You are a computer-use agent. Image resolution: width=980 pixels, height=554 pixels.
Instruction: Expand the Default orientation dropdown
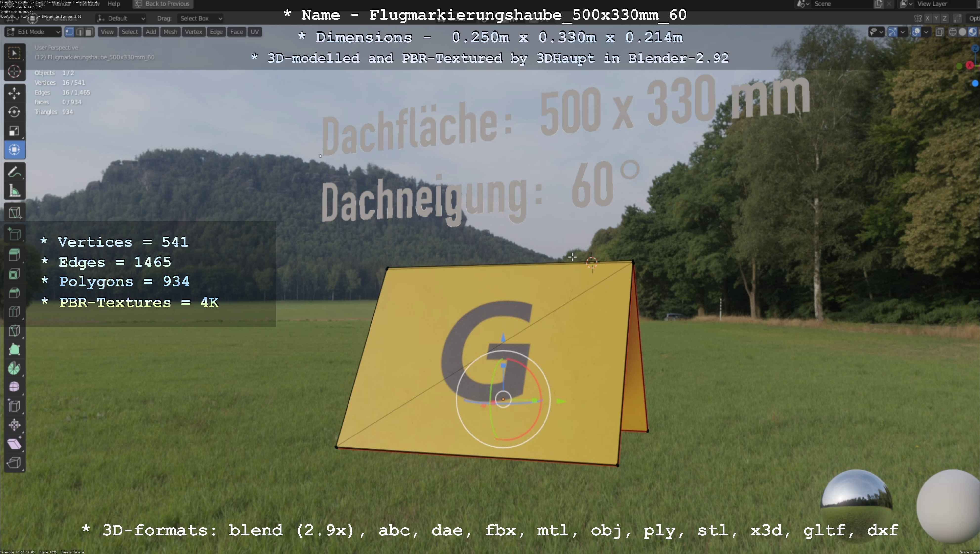click(x=121, y=18)
